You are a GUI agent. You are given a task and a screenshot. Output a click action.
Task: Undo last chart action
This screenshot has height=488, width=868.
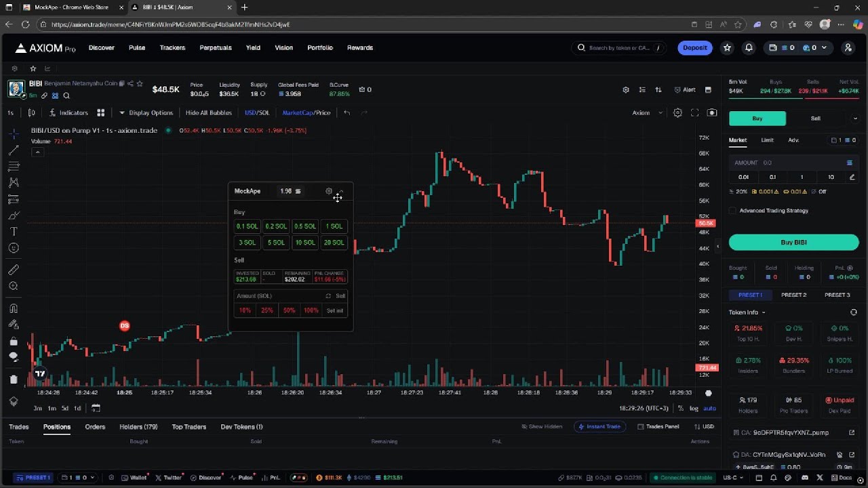[347, 113]
